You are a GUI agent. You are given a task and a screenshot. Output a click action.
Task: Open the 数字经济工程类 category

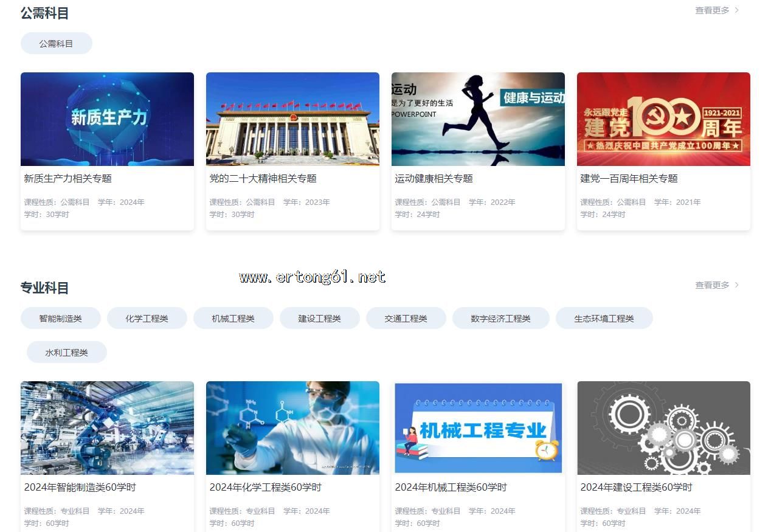500,319
